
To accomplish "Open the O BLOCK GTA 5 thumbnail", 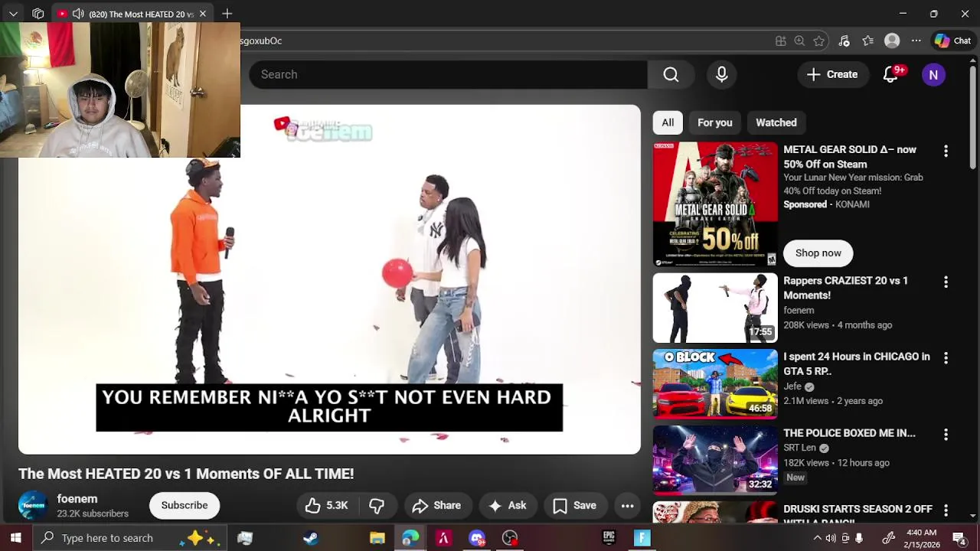I will tap(715, 383).
